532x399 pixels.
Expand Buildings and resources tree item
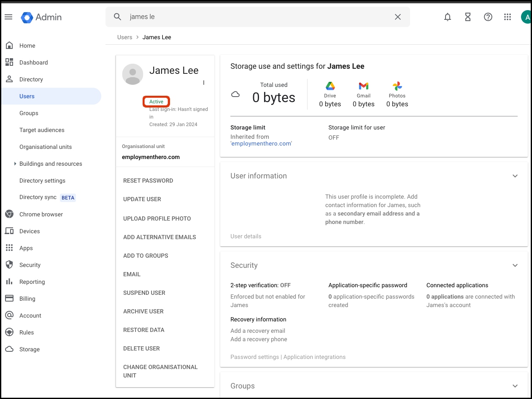point(15,164)
